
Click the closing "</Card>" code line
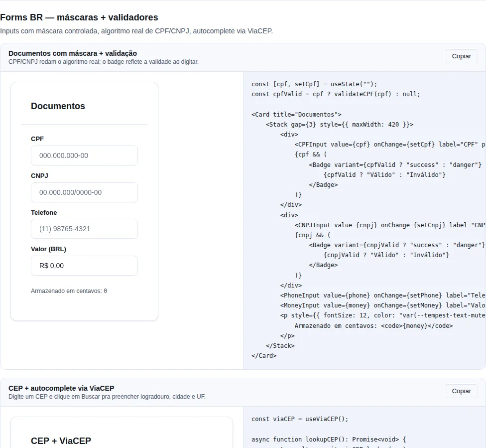[x=264, y=355]
